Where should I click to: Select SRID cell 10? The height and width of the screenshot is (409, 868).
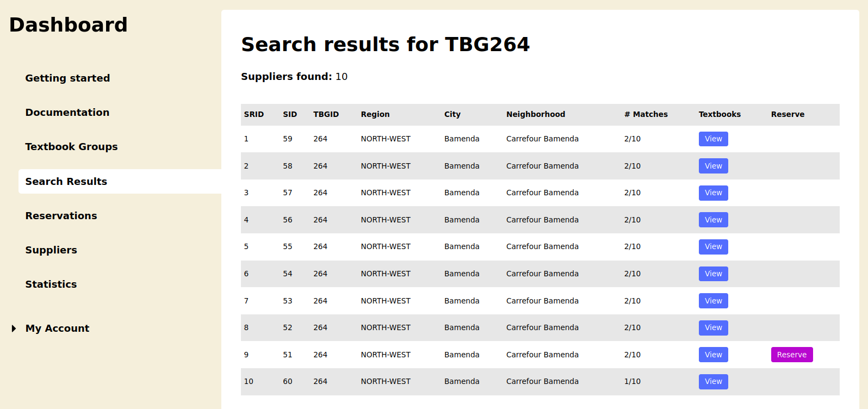click(x=249, y=382)
